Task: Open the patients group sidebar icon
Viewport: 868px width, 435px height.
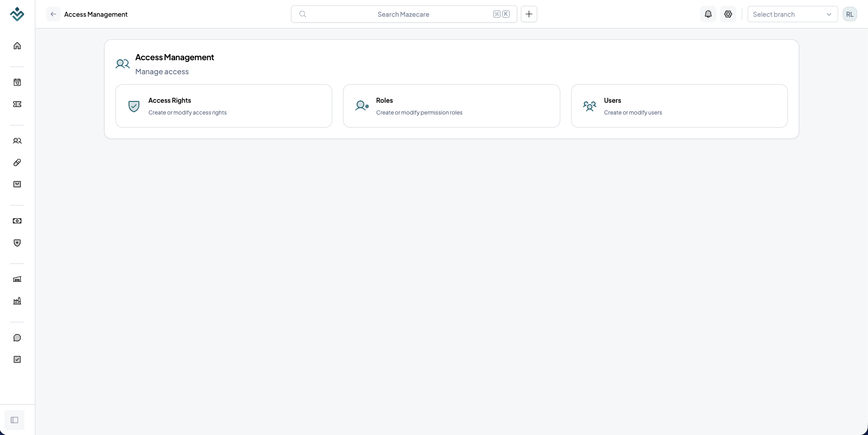Action: [17, 141]
